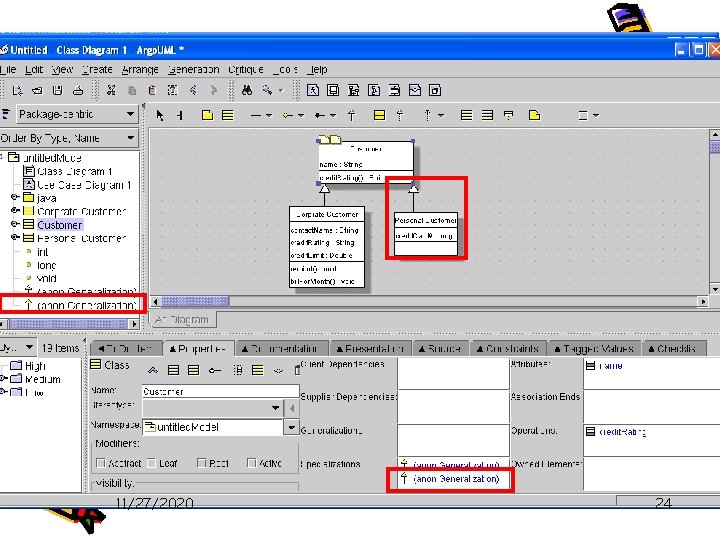
Task: Click the creditRating operation link
Action: pyautogui.click(x=622, y=432)
